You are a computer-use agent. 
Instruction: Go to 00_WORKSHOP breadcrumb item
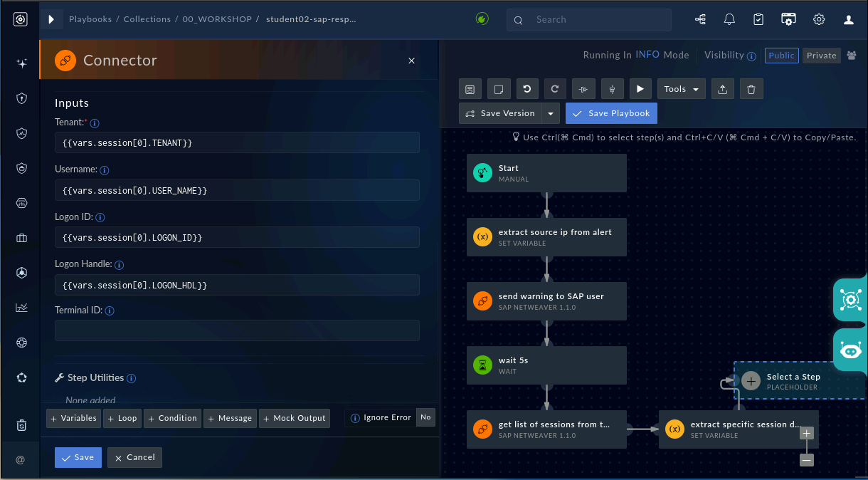(217, 19)
